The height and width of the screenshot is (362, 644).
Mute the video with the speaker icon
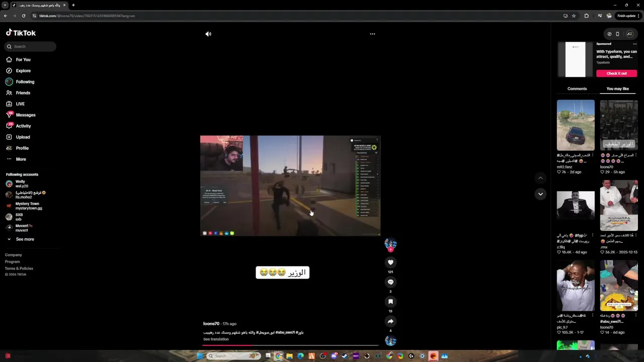[x=208, y=34]
